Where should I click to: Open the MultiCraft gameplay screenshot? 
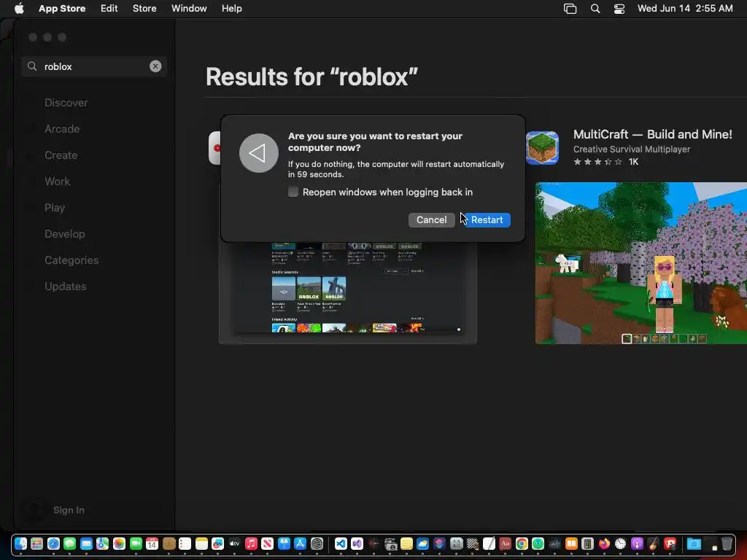tap(641, 262)
